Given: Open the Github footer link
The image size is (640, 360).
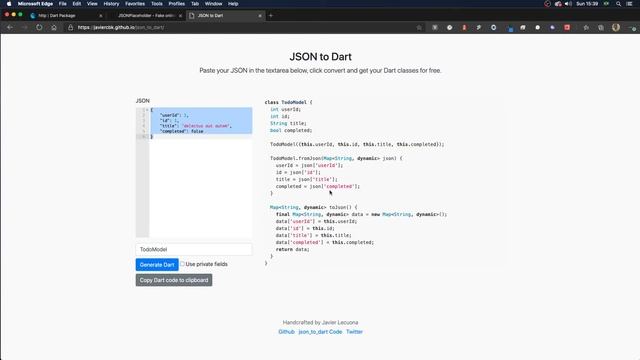Looking at the screenshot, I should coord(286,332).
